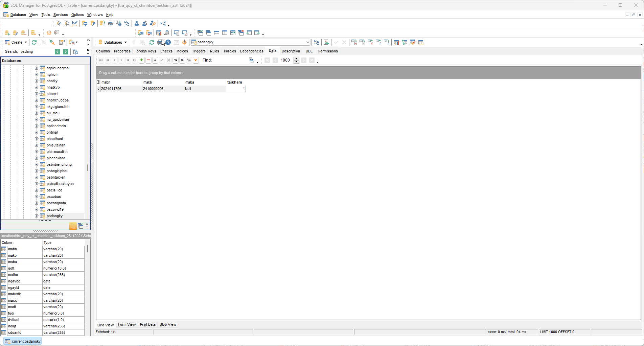This screenshot has height=346, width=644.
Task: Expand the phauthuat tree node
Action: [x=37, y=139]
